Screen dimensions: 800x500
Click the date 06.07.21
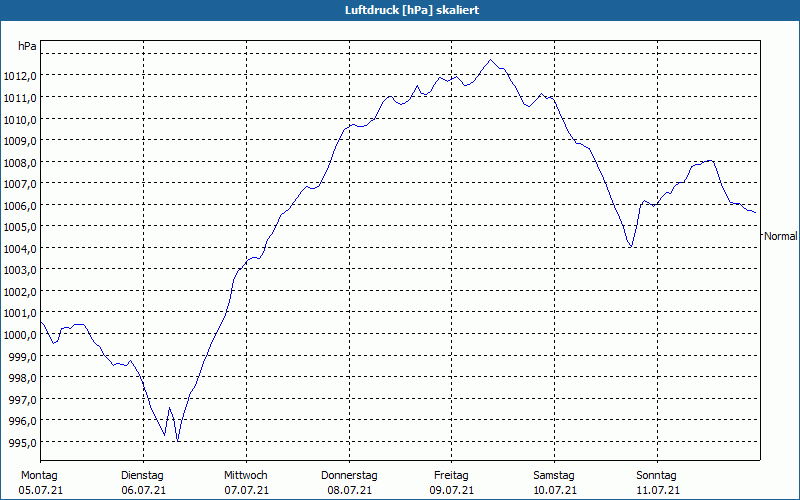[x=144, y=491]
